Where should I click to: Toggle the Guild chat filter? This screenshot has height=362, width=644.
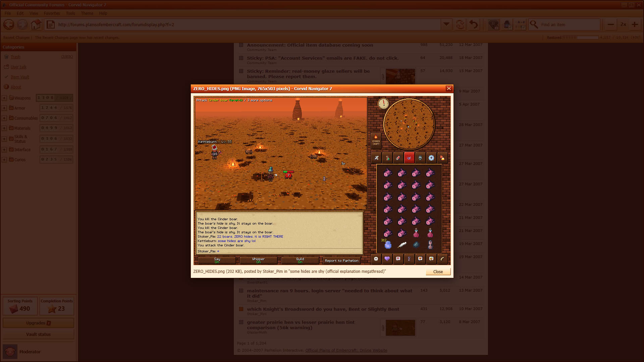click(x=300, y=260)
